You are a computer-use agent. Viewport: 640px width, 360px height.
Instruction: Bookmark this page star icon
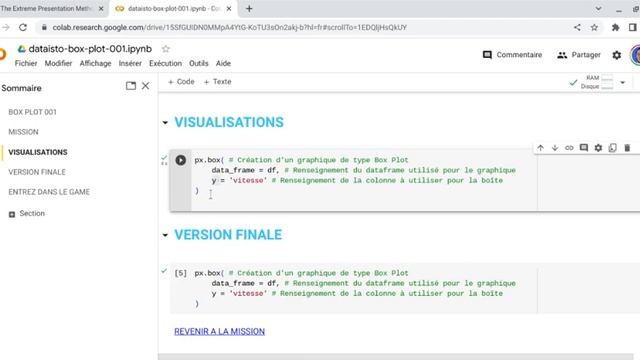tap(594, 27)
